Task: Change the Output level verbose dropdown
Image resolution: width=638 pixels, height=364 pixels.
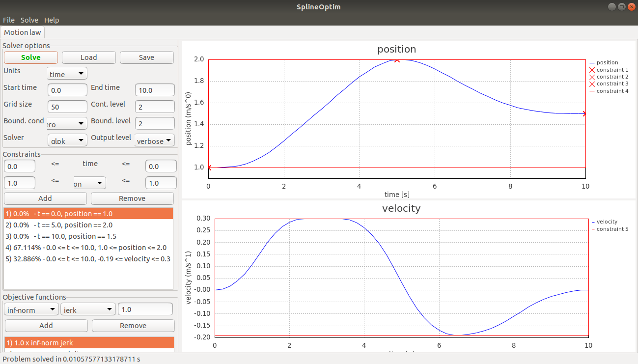Action: tap(154, 140)
